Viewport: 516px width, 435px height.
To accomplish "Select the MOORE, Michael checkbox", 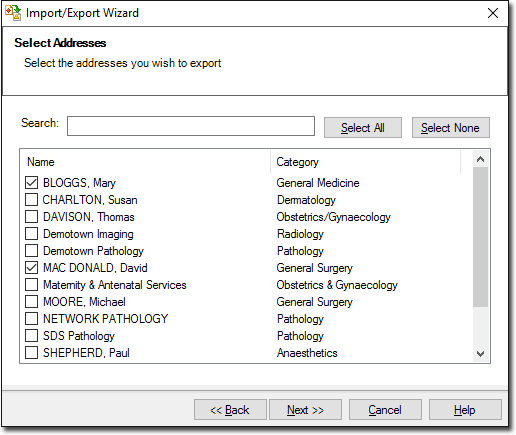I will tap(31, 302).
